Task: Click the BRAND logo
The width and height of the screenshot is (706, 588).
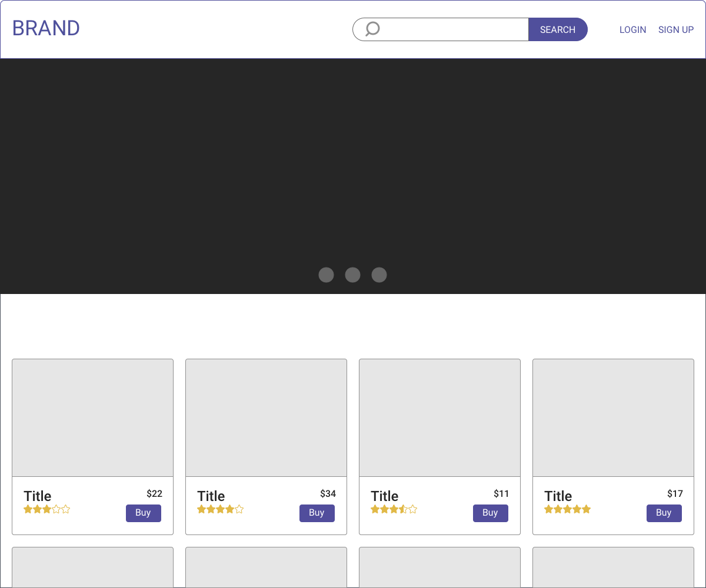Action: click(x=46, y=28)
